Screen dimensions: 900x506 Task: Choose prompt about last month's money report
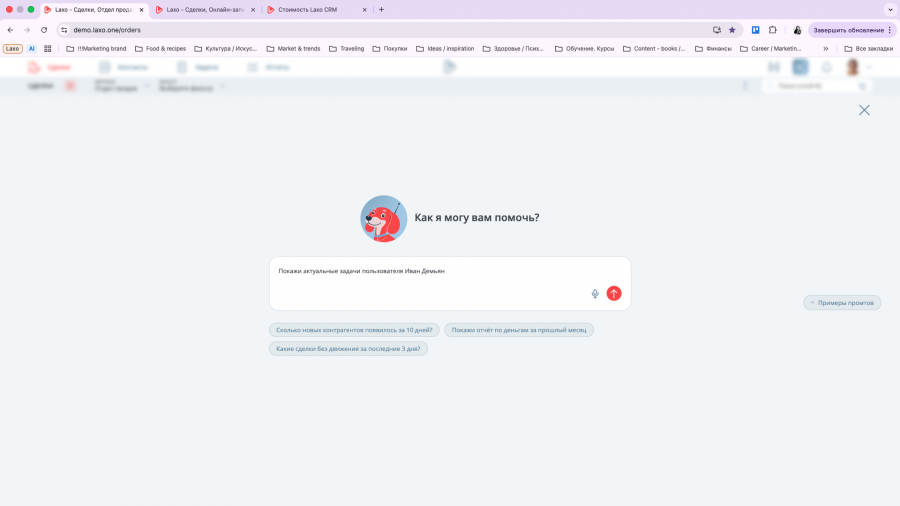coord(519,329)
